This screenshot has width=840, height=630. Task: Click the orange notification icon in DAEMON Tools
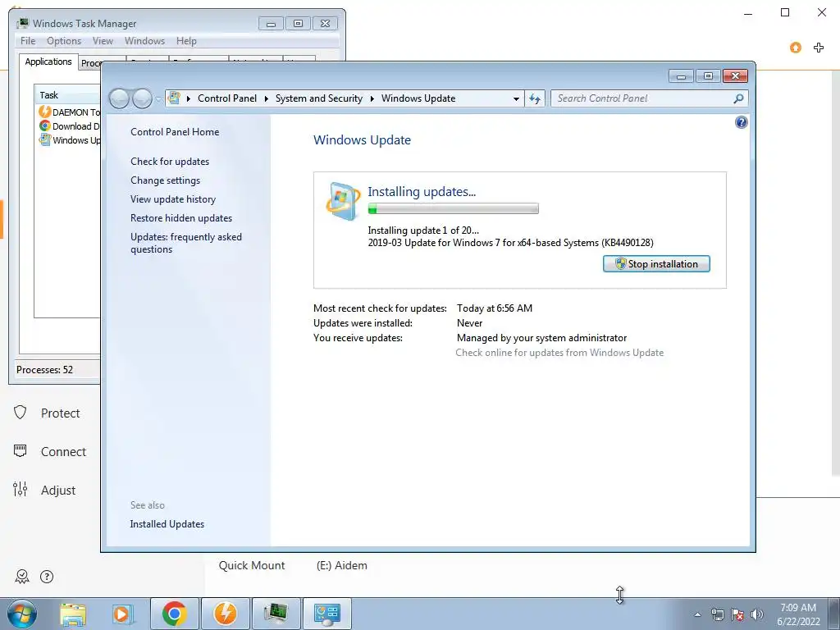pyautogui.click(x=796, y=48)
